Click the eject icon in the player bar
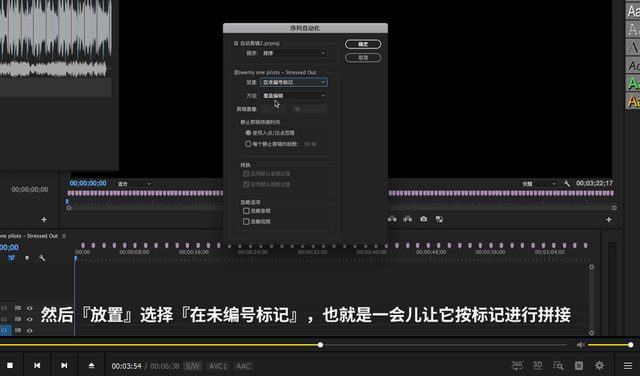The width and height of the screenshot is (640, 376). (91, 365)
